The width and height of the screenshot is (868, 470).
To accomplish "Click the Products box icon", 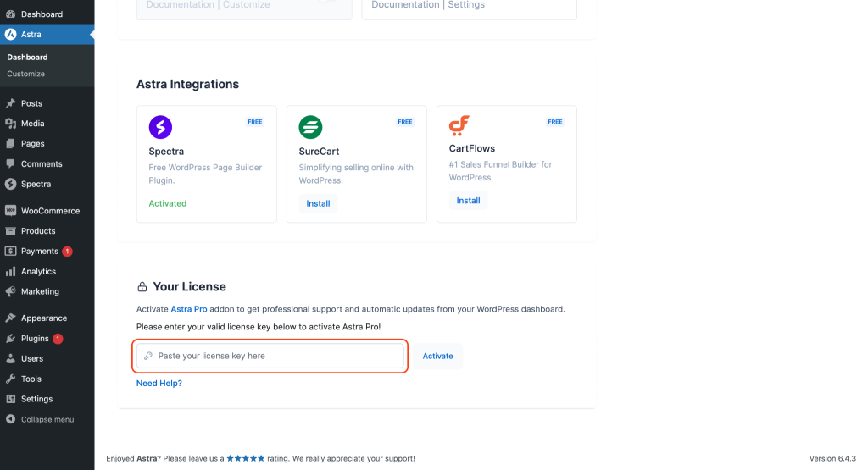I will pyautogui.click(x=10, y=231).
